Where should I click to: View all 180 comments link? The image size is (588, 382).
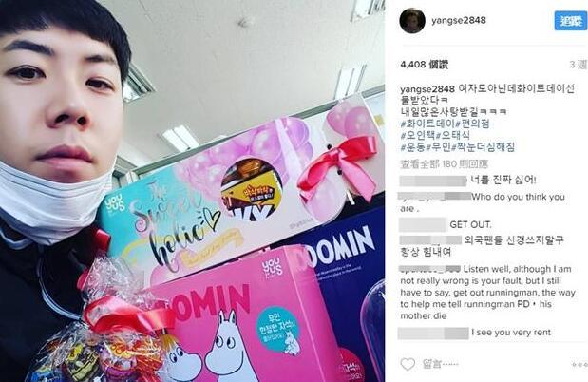pyautogui.click(x=444, y=164)
